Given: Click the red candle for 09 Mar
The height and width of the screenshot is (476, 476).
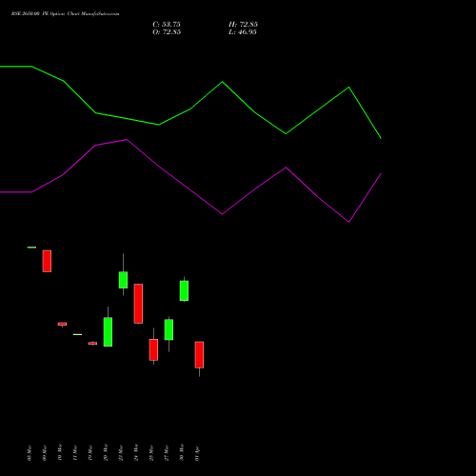Looking at the screenshot, I should tap(47, 261).
